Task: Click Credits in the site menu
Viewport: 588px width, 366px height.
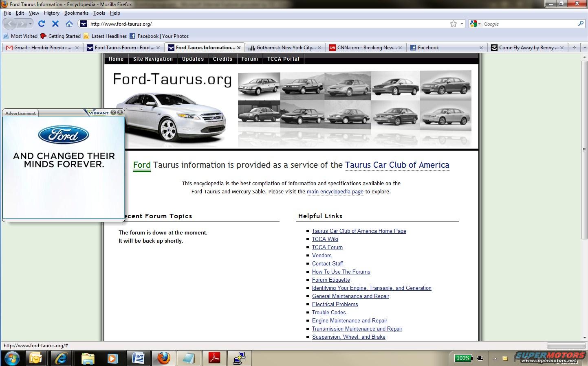Action: pos(222,59)
